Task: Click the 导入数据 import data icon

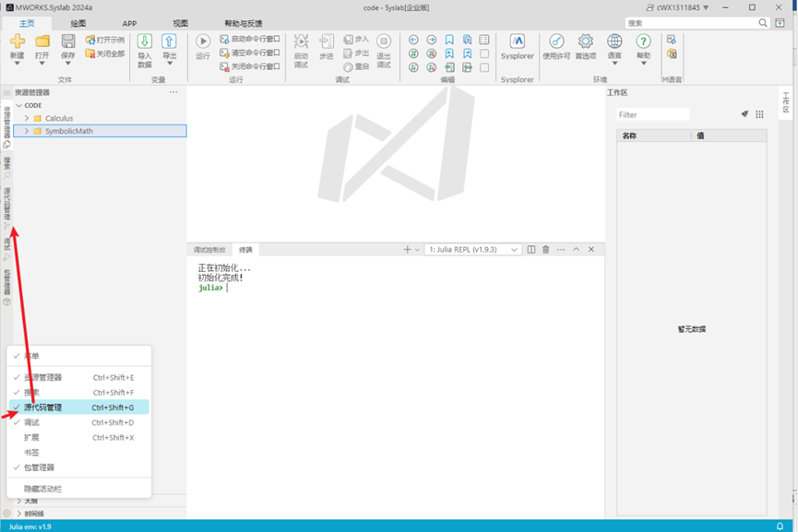Action: 145,41
